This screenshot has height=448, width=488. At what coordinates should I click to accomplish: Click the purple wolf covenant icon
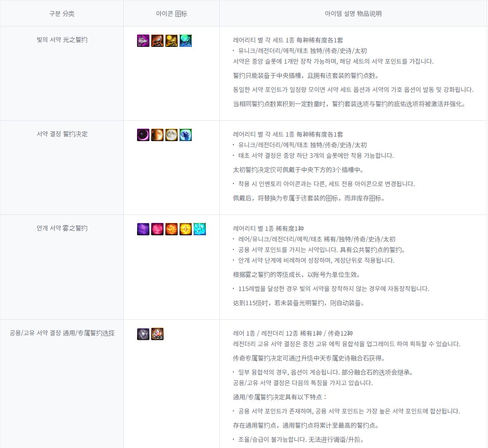coord(143,41)
